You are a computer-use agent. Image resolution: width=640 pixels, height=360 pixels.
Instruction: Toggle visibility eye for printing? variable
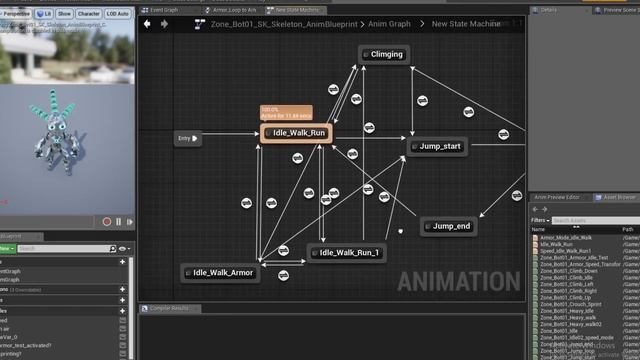pos(123,354)
